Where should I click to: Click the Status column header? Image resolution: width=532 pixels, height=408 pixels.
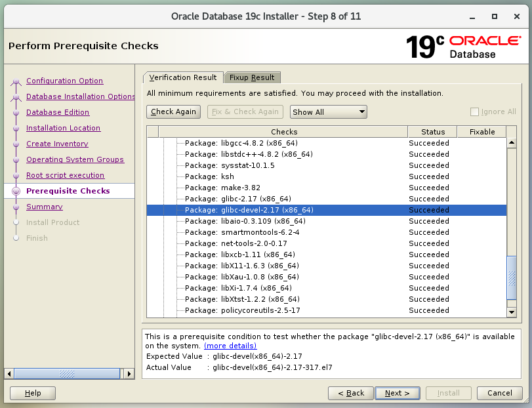click(433, 132)
